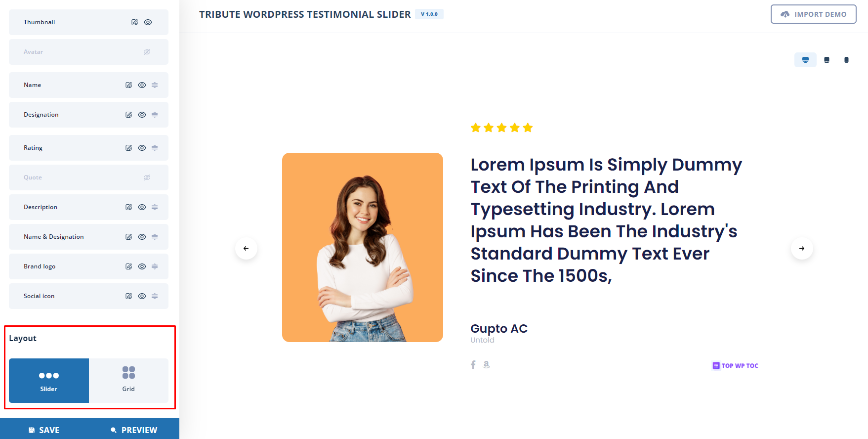
Task: Click the Name & Designation reorder handle
Action: point(155,237)
